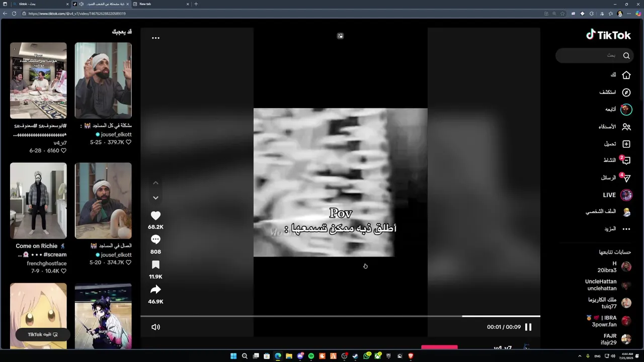644x362 pixels.
Task: Go to the next video arrow
Action: (155, 198)
